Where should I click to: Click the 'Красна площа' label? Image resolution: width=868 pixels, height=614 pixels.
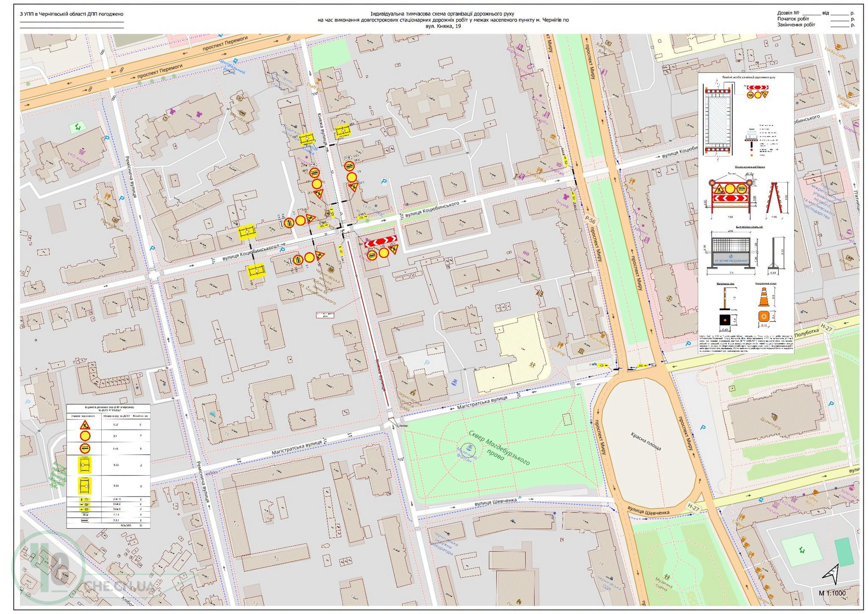[x=646, y=441]
